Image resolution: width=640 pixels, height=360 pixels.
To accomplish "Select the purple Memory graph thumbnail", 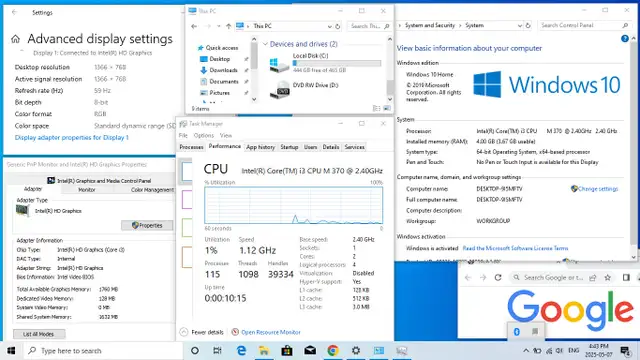I will 187,200.
